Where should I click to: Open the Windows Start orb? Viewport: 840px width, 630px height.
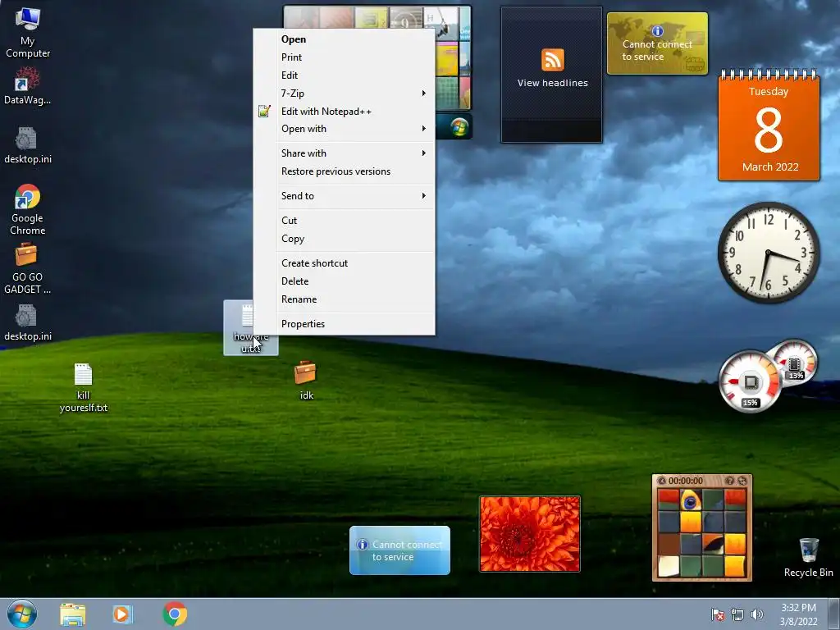tap(22, 614)
